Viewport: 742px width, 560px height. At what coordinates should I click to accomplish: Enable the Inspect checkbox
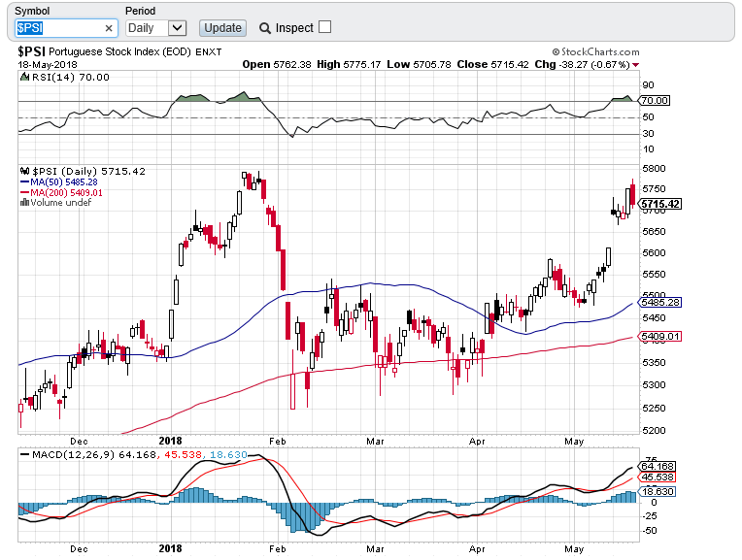(x=324, y=27)
